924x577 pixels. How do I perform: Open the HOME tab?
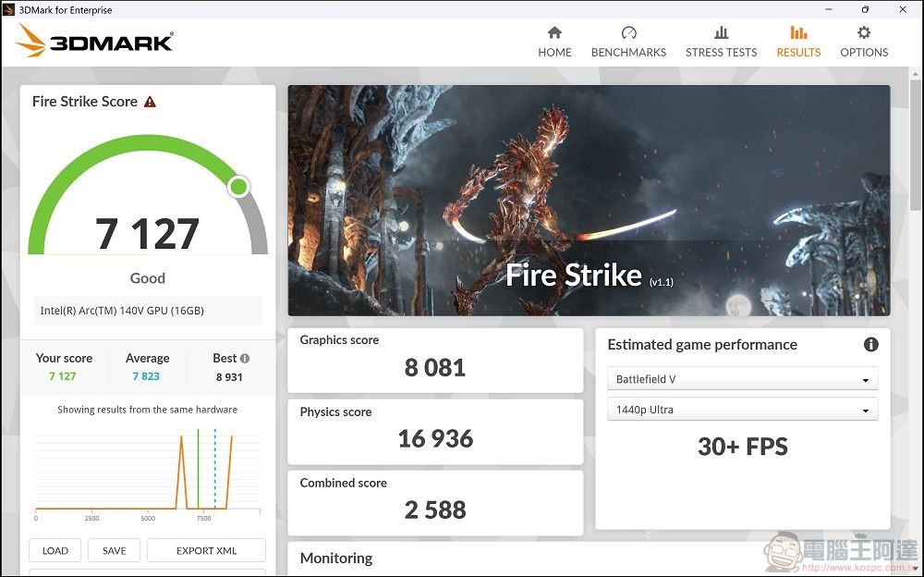pos(554,42)
